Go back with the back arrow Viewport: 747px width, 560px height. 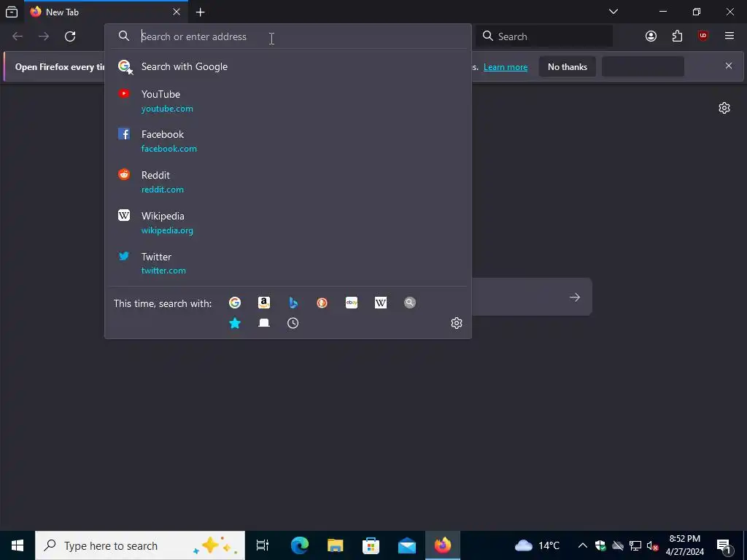pos(18,36)
